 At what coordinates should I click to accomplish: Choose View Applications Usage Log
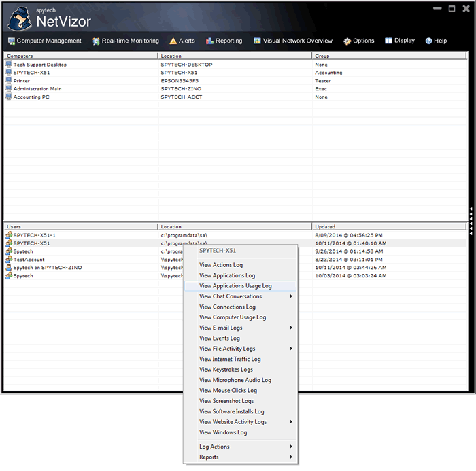(235, 286)
